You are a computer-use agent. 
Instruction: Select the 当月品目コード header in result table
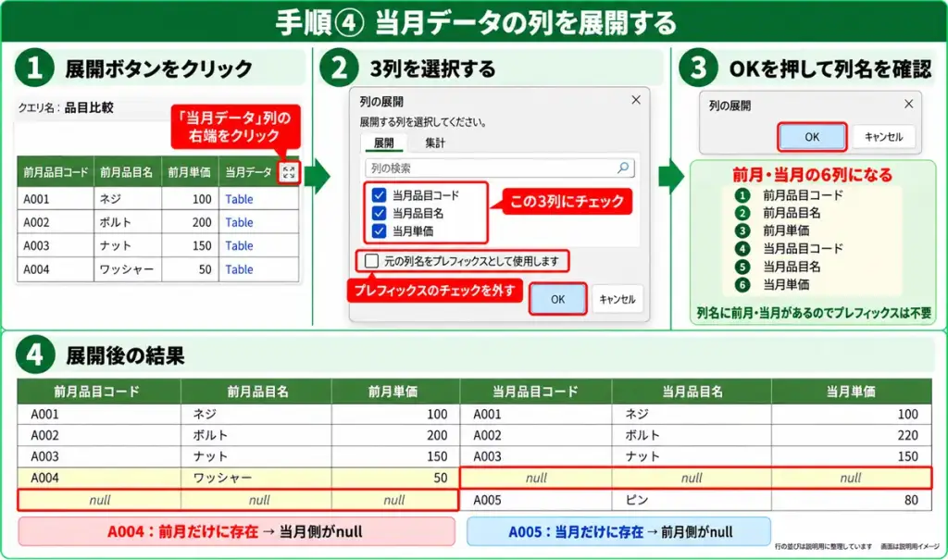535,392
